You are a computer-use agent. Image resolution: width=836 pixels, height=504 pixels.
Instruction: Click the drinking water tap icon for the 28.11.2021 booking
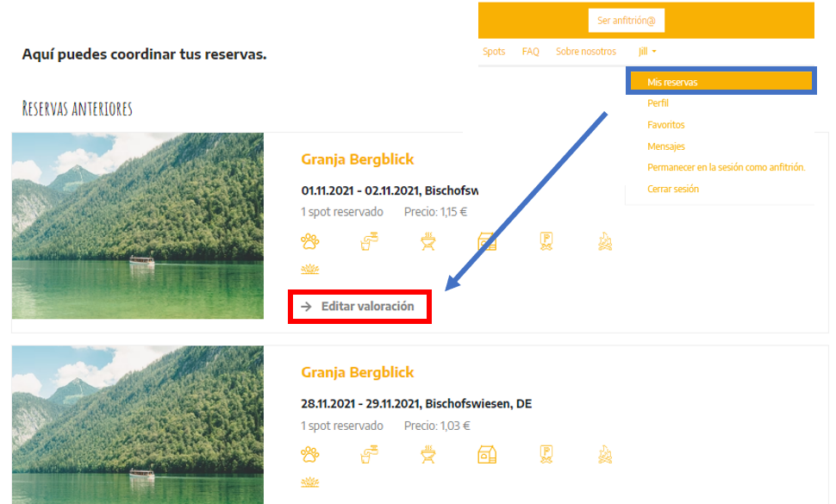click(369, 454)
